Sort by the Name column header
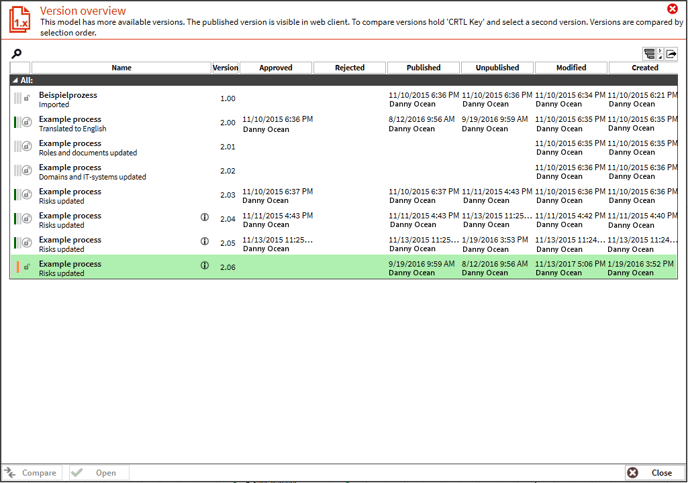This screenshot has width=688, height=483. tap(122, 68)
